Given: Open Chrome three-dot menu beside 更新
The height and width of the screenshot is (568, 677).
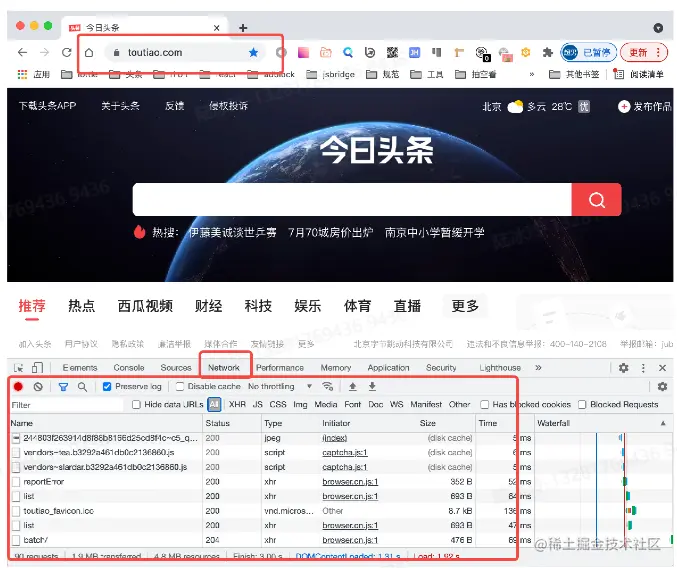Looking at the screenshot, I should tap(658, 53).
